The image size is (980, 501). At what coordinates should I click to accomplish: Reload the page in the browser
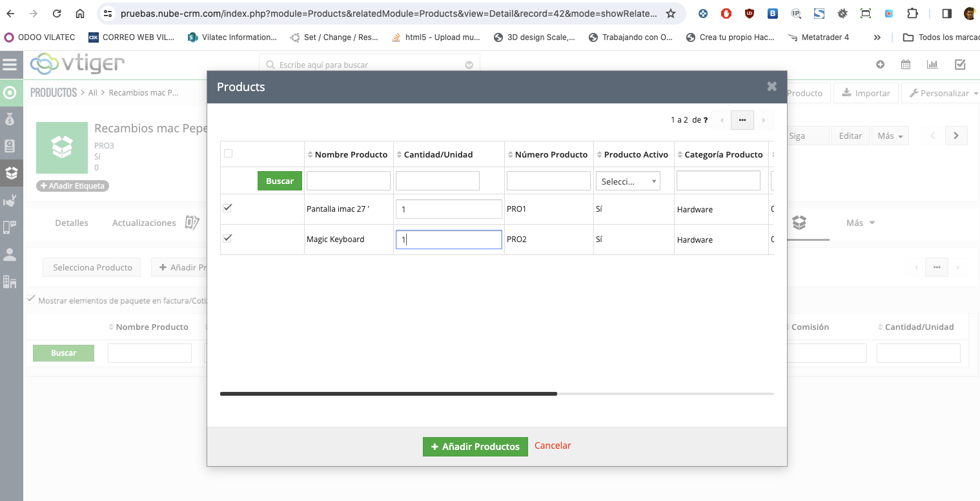tap(57, 14)
